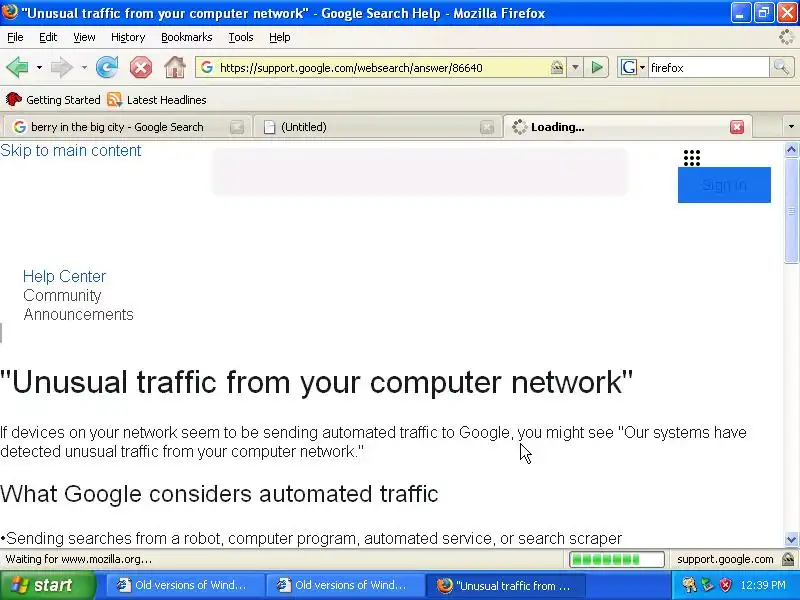Click the Latest Headlines RSS feed icon

(114, 99)
